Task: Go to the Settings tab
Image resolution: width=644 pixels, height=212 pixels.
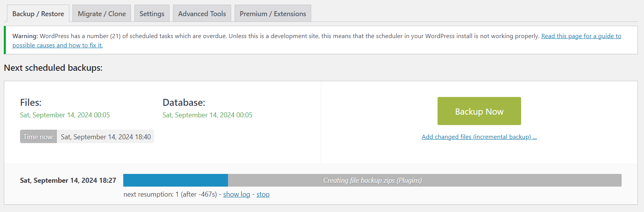Action: [x=152, y=14]
